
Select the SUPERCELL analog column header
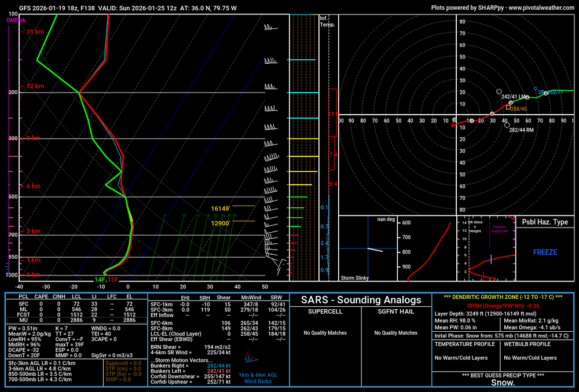pyautogui.click(x=324, y=312)
